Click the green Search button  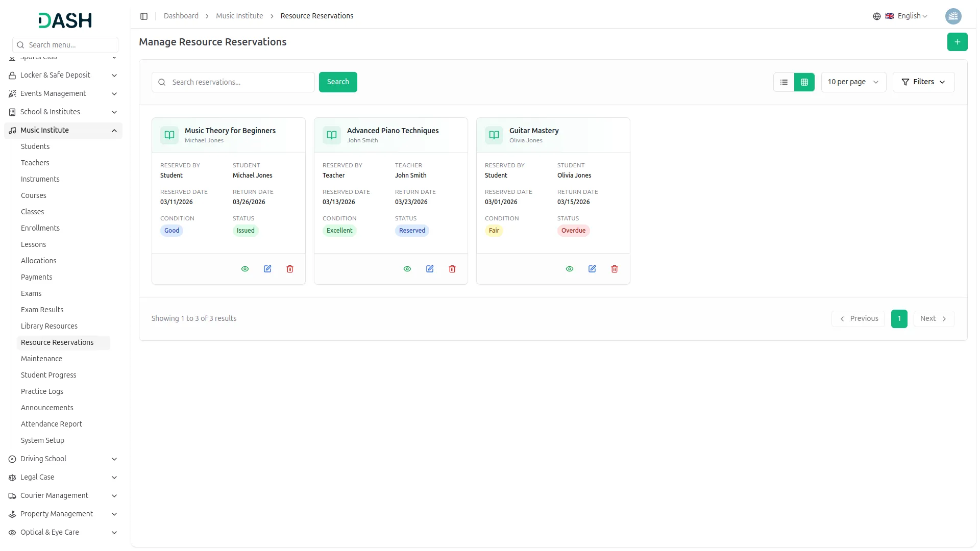(337, 82)
